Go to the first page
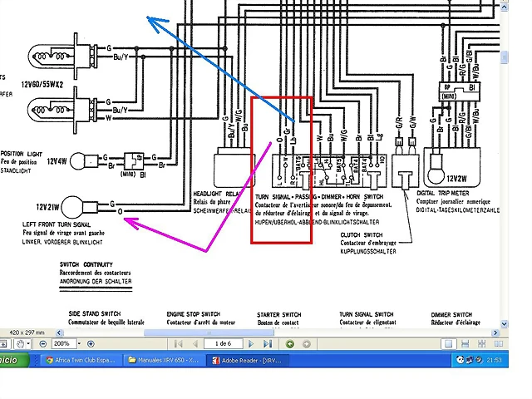 click(178, 344)
